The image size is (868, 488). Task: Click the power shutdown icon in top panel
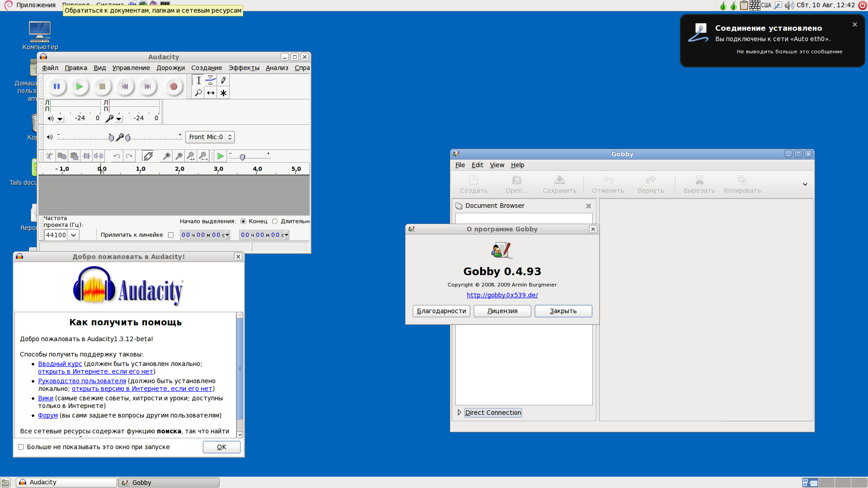tap(862, 5)
